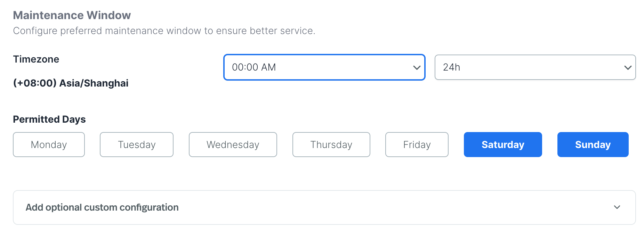Disable Sunday as a permitted day
The width and height of the screenshot is (644, 237).
click(593, 145)
